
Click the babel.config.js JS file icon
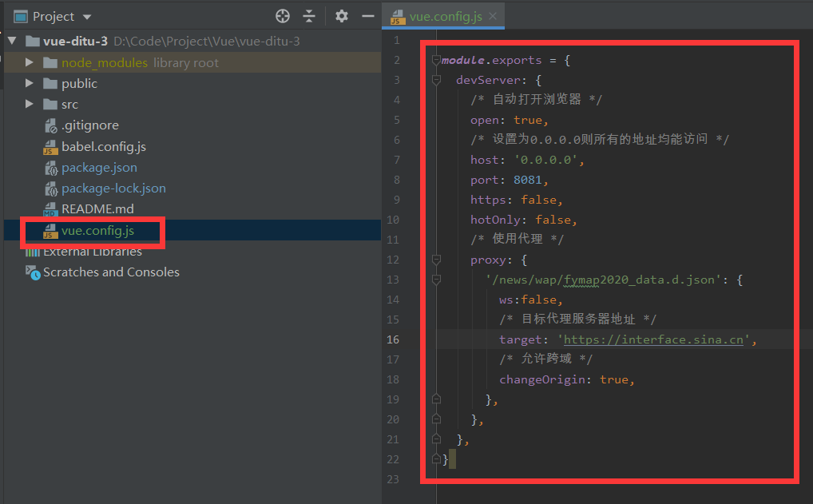tap(50, 147)
